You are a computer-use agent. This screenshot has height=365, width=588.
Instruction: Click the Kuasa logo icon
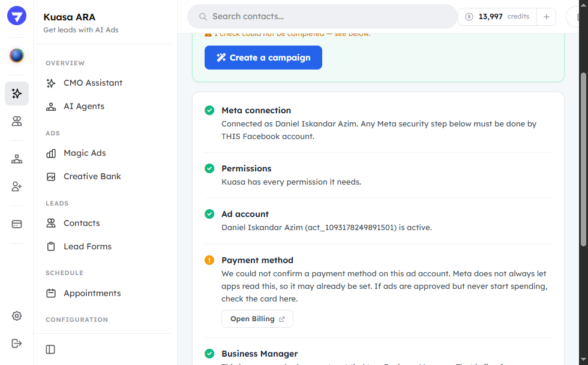click(17, 16)
